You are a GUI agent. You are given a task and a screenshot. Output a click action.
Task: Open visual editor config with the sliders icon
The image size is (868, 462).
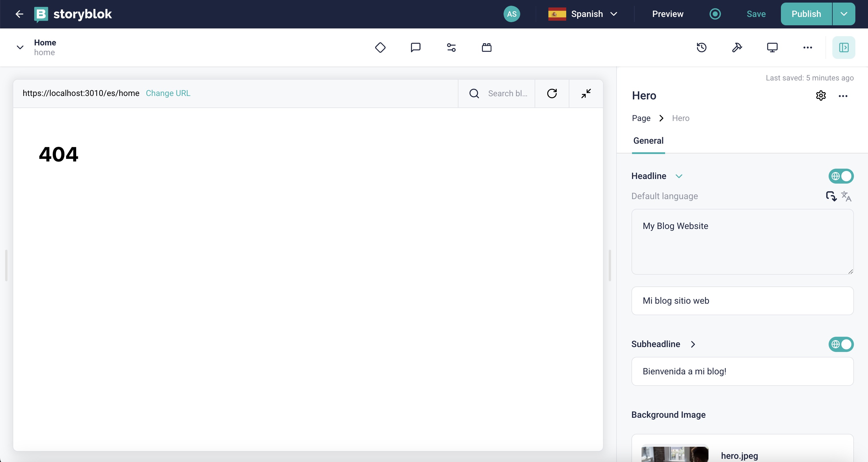[x=451, y=47]
